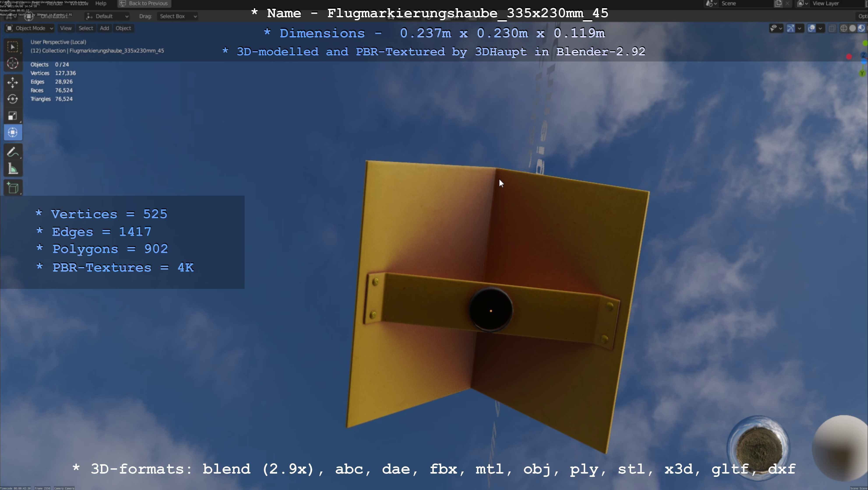Activate the Move tool
868x490 pixels.
tap(12, 82)
